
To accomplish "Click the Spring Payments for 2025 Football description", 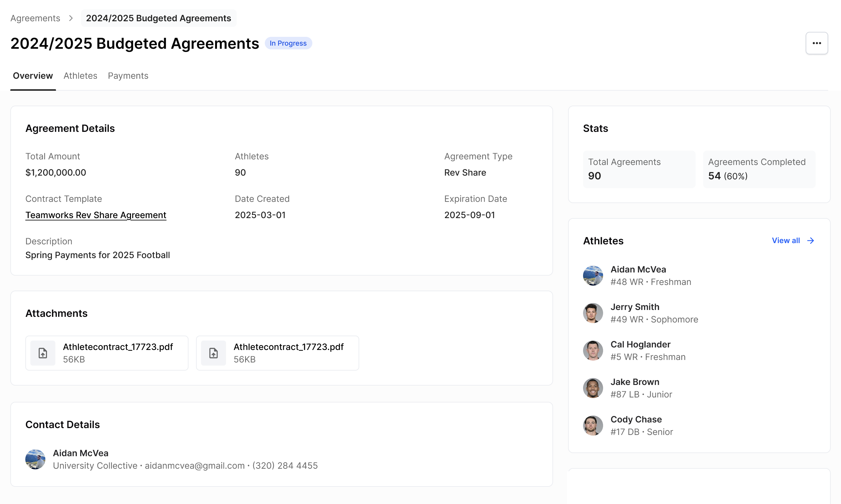I will click(98, 255).
